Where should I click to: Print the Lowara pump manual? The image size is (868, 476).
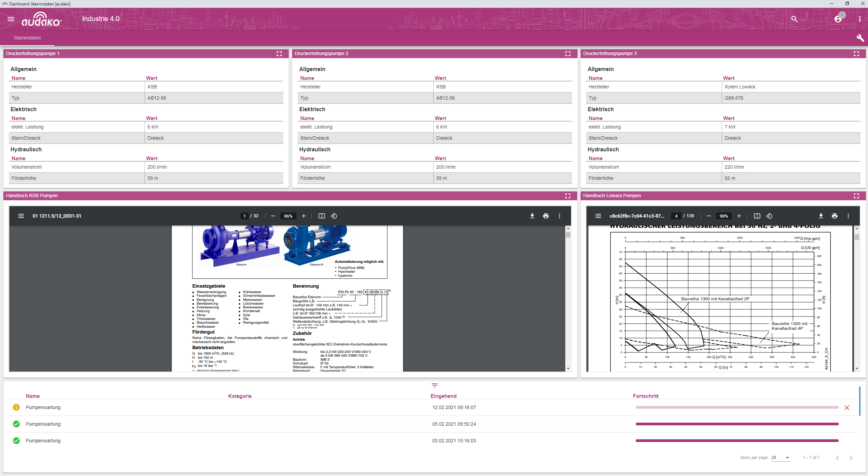coord(835,216)
